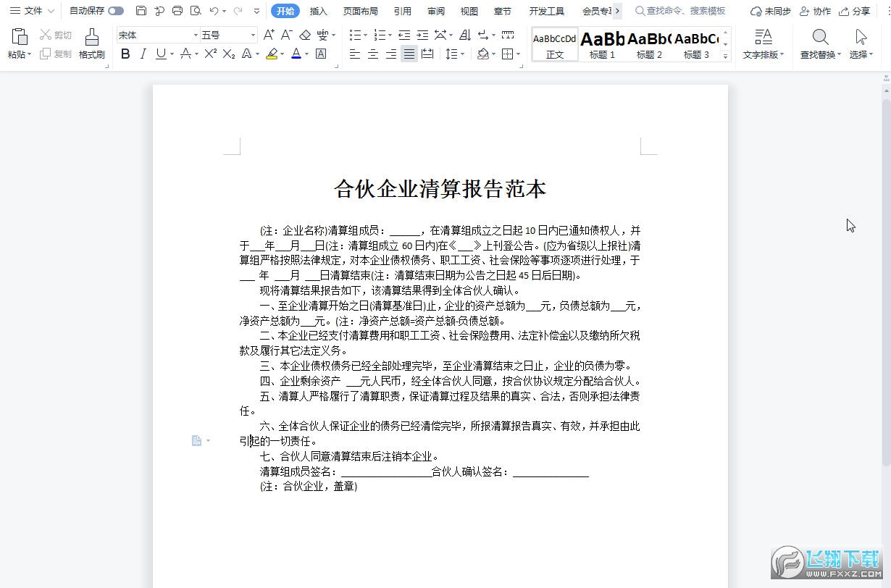Increase paragraph indent
The width and height of the screenshot is (891, 588).
pyautogui.click(x=422, y=35)
